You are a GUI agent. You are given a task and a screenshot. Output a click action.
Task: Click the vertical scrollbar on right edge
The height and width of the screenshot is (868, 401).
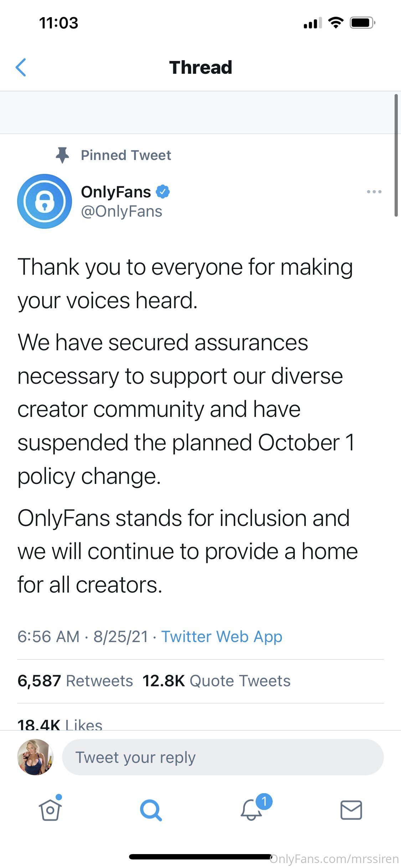pyautogui.click(x=396, y=155)
